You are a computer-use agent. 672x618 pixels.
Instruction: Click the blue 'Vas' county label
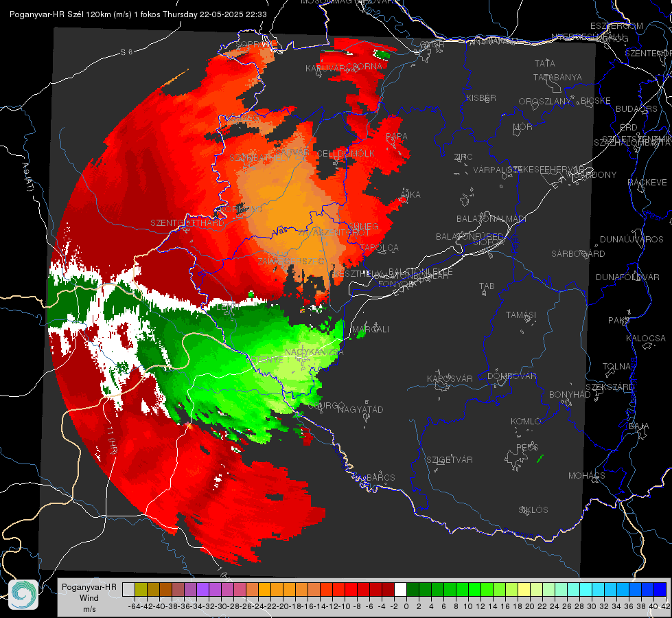[x=280, y=231]
